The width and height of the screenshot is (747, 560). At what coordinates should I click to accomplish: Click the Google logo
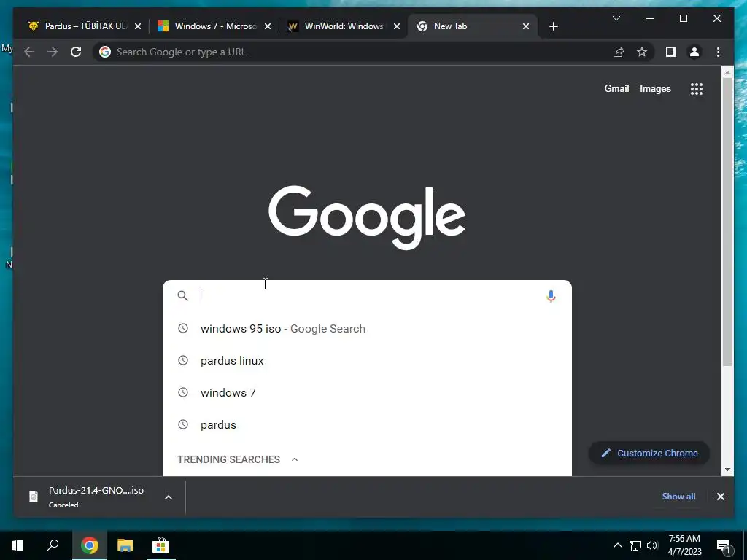coord(367,217)
